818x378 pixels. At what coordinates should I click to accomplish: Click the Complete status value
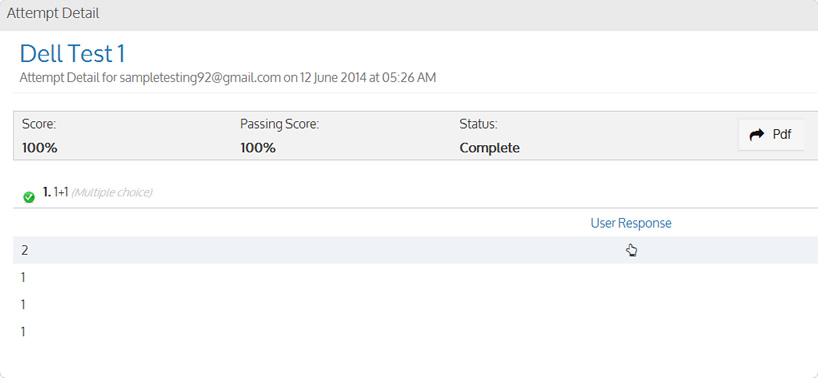coord(489,148)
